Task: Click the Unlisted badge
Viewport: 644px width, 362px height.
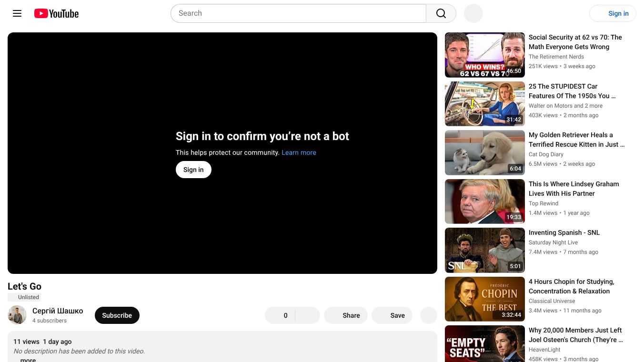Action: click(24, 297)
